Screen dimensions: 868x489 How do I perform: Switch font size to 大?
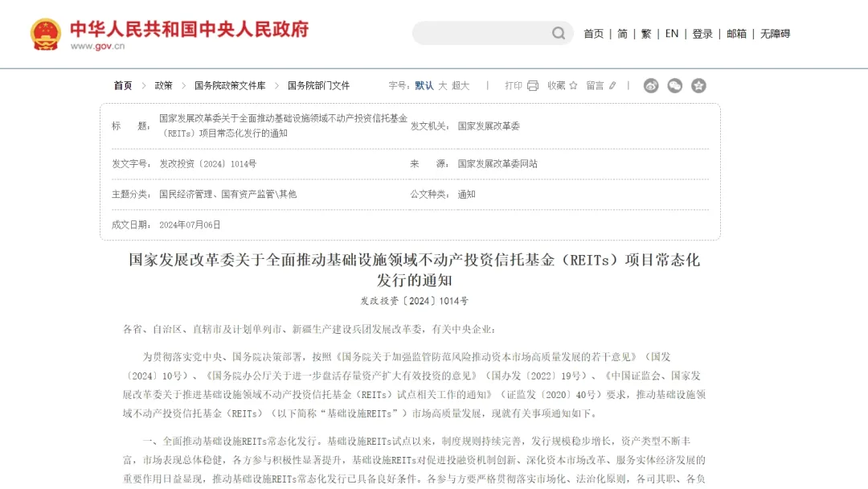click(443, 85)
